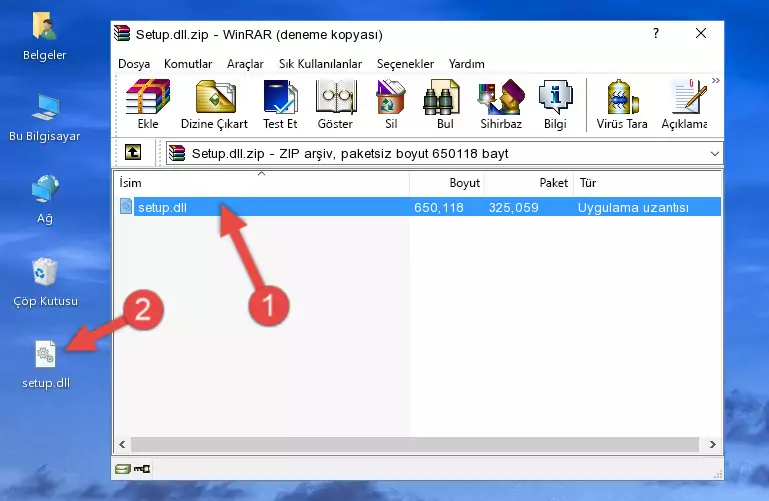Expand the toolbar overflow chevron
The height and width of the screenshot is (501, 769).
tap(716, 81)
